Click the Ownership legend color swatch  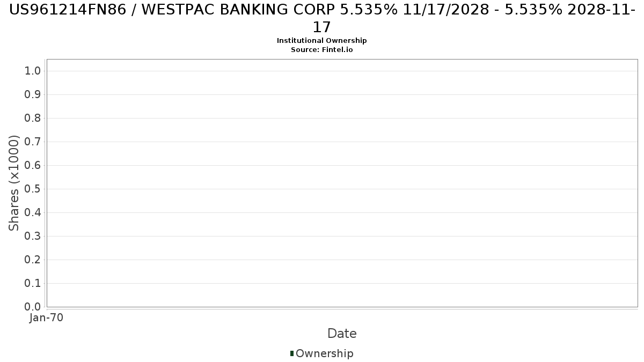coord(292,353)
